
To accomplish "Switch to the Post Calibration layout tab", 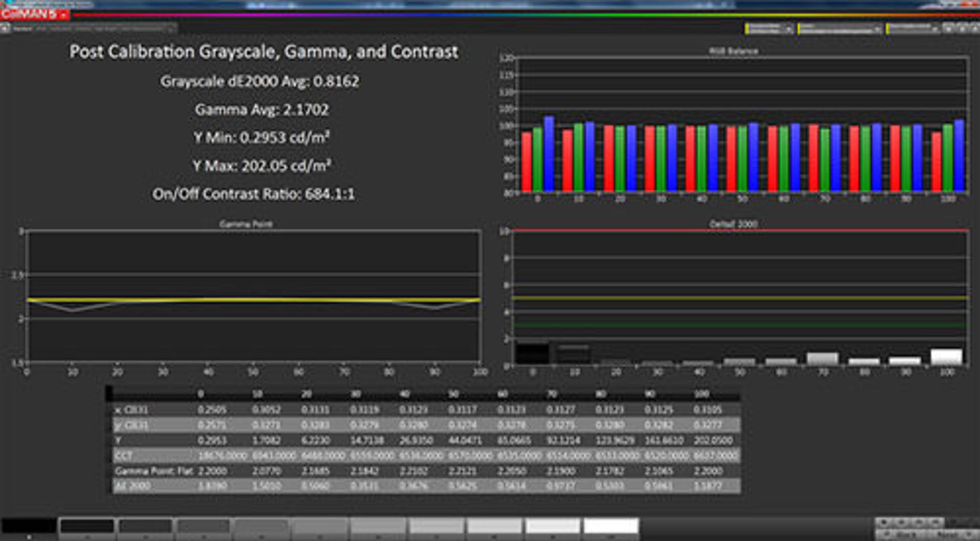I will pyautogui.click(x=31, y=29).
